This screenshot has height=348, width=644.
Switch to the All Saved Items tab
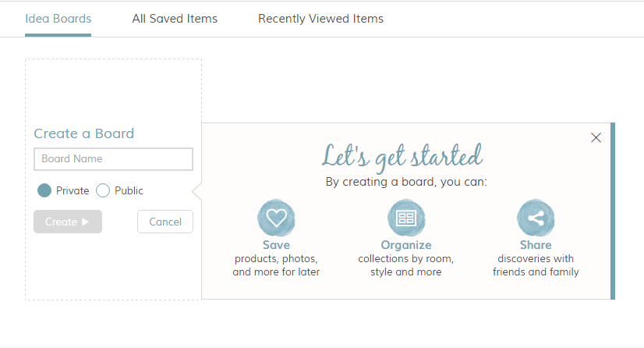pos(175,19)
